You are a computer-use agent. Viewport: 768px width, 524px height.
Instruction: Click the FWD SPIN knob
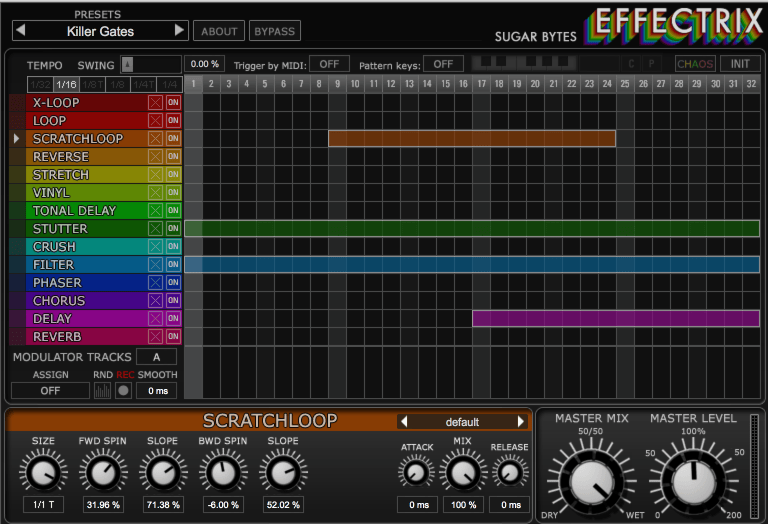(103, 473)
